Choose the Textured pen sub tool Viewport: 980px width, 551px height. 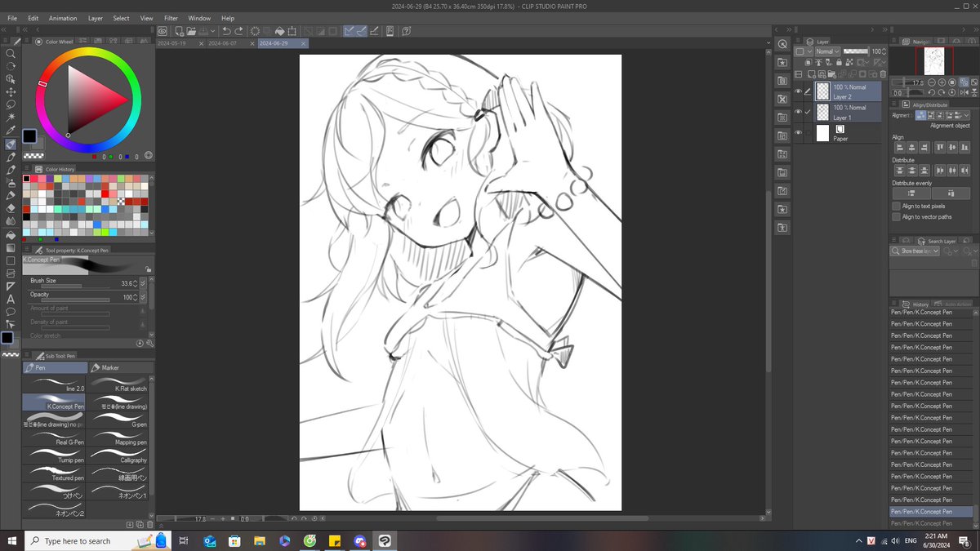(x=55, y=473)
